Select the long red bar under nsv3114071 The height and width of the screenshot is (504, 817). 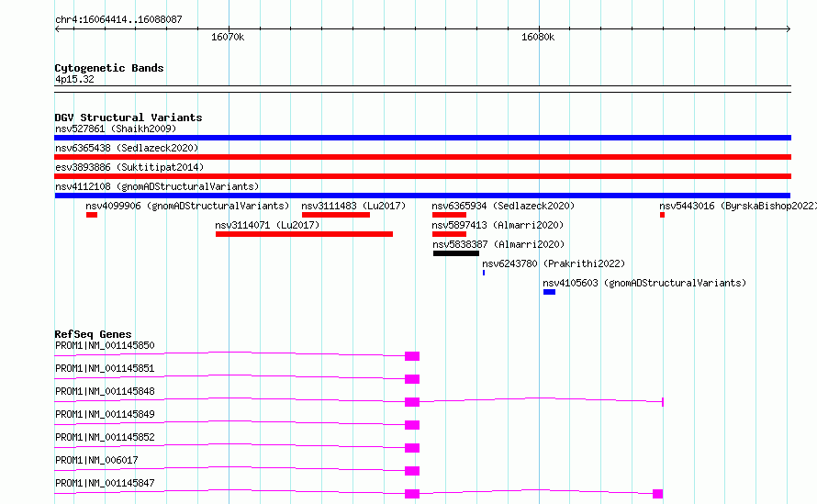point(304,234)
